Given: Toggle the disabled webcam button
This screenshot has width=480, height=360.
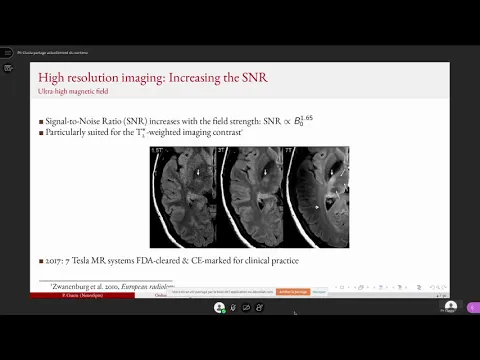Looking at the screenshot, I should point(246,307).
